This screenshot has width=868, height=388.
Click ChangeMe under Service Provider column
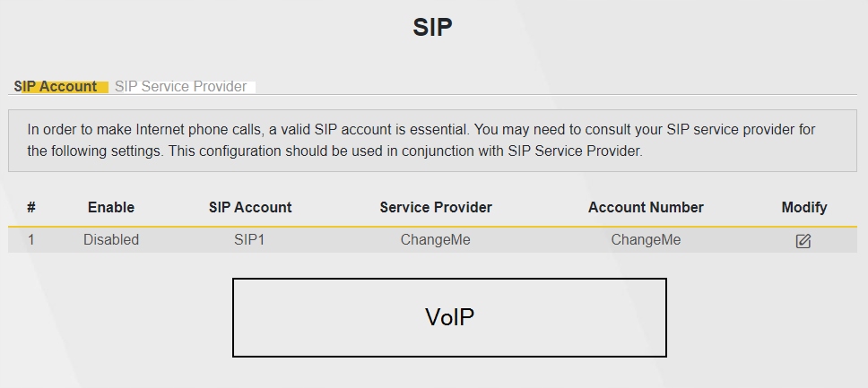(x=435, y=240)
